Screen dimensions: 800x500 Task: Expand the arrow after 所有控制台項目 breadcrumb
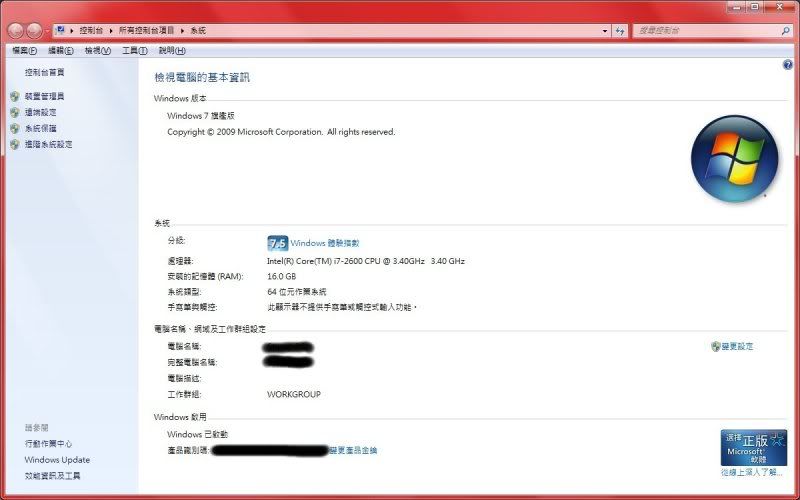(182, 31)
